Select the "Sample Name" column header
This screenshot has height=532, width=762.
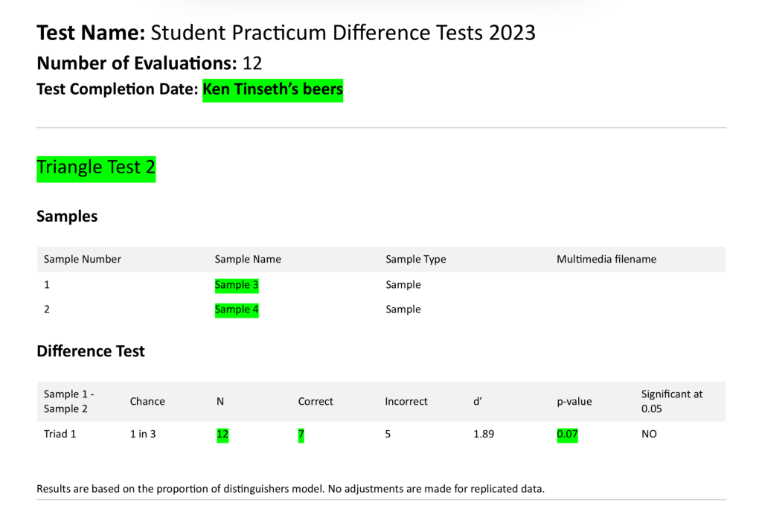248,259
